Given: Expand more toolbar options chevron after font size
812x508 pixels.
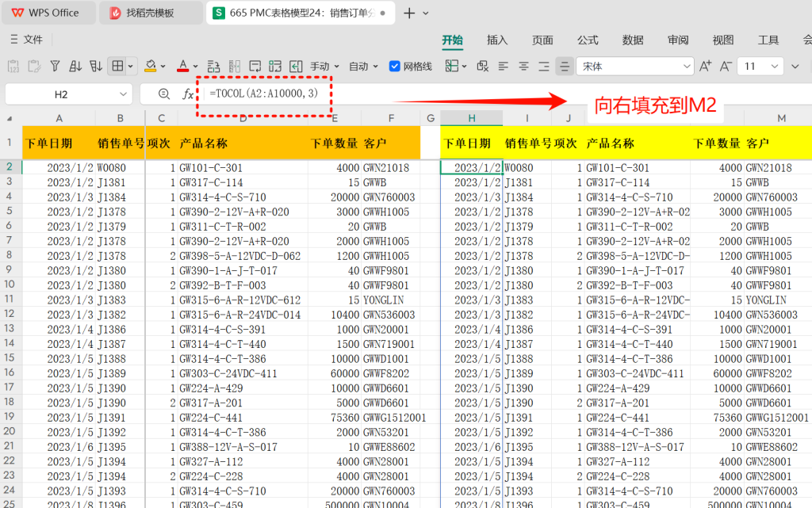Looking at the screenshot, I should point(795,67).
